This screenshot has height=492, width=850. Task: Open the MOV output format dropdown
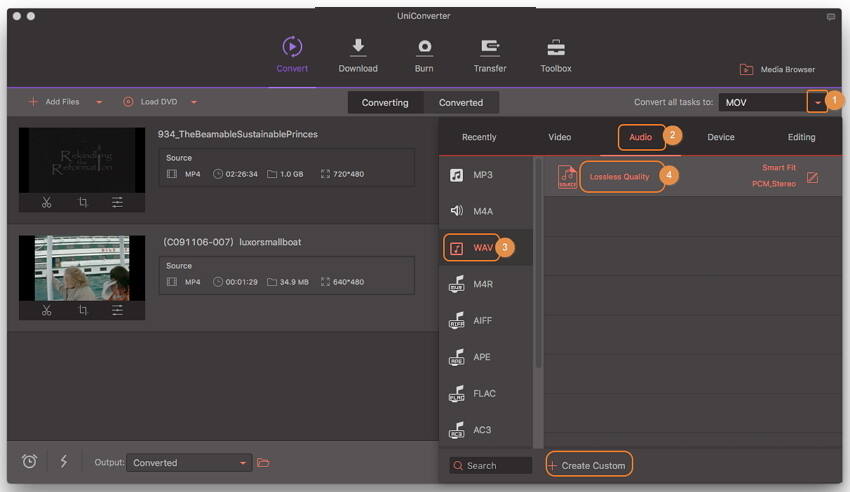click(817, 102)
